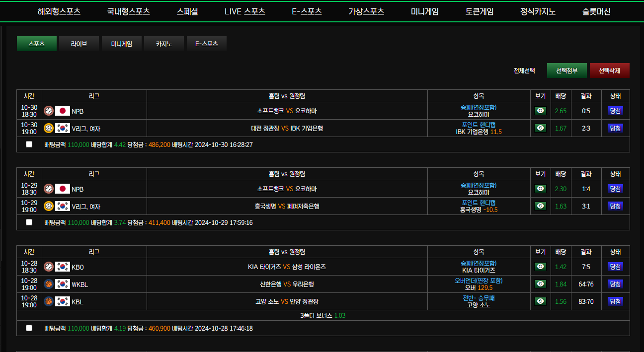Screen dimensions: 644x352
Task: Switch to the 미니게임 tab
Action: (121, 44)
